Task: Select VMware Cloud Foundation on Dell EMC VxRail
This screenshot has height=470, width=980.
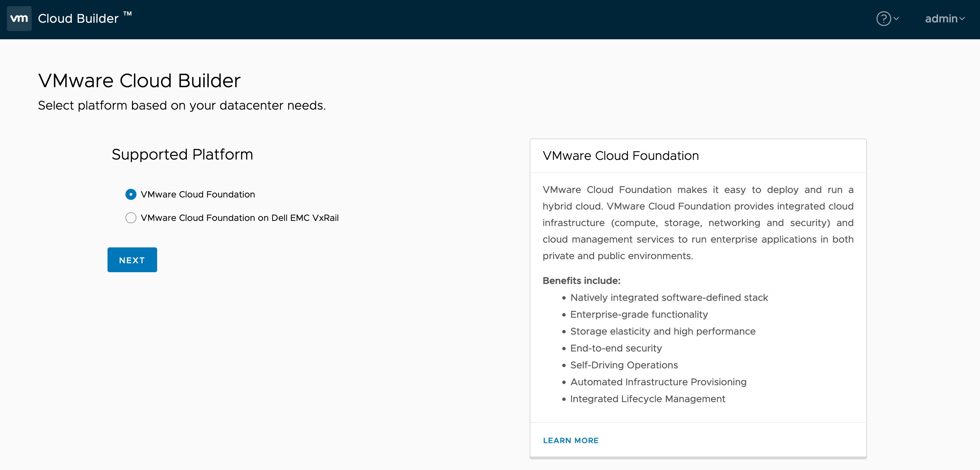Action: click(131, 218)
